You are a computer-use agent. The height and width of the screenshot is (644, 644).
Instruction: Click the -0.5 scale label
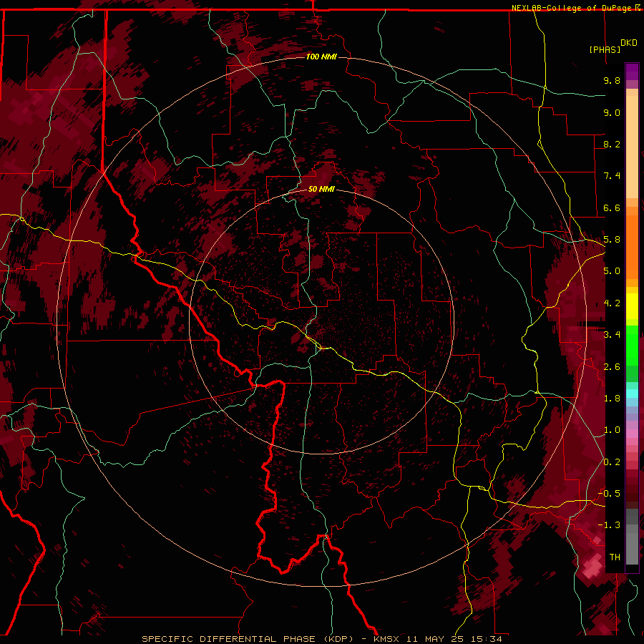tap(609, 494)
